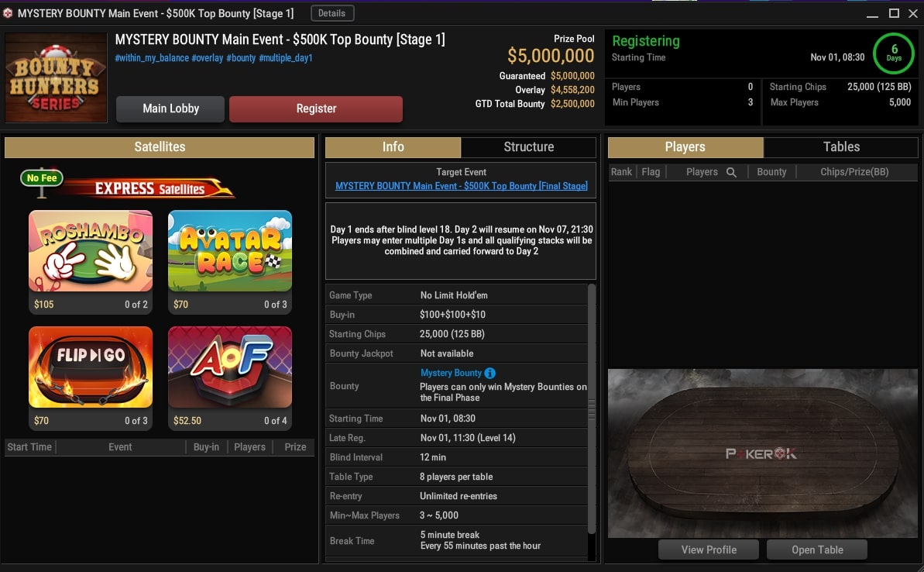This screenshot has height=572, width=924.
Task: Open the Mystery Bounty info link
Action: [451, 373]
